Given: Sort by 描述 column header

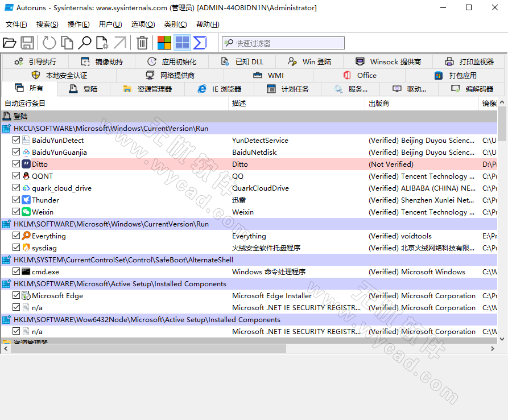Looking at the screenshot, I should (297, 104).
